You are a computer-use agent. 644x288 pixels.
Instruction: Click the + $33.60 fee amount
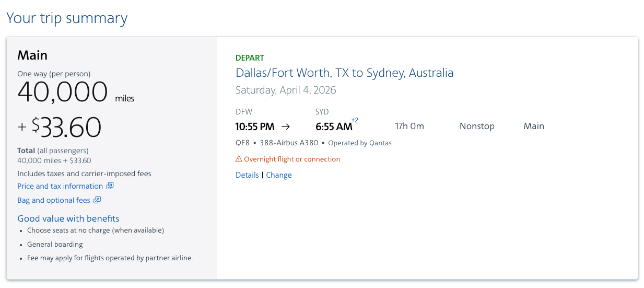(60, 126)
